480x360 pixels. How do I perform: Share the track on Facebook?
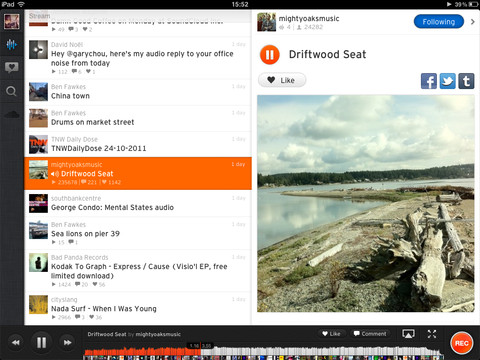point(429,81)
